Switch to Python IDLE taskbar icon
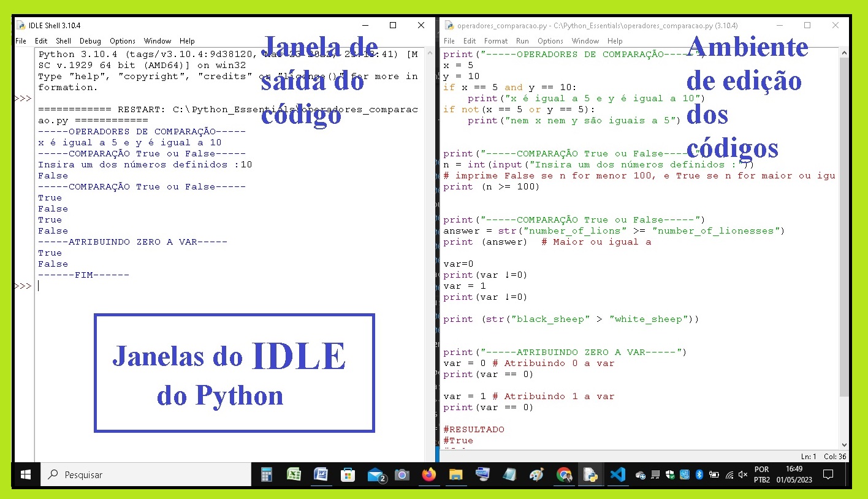The height and width of the screenshot is (499, 868). [x=590, y=474]
